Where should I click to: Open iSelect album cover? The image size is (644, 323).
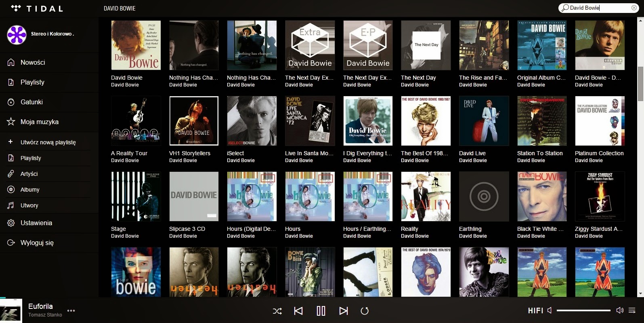pyautogui.click(x=252, y=121)
